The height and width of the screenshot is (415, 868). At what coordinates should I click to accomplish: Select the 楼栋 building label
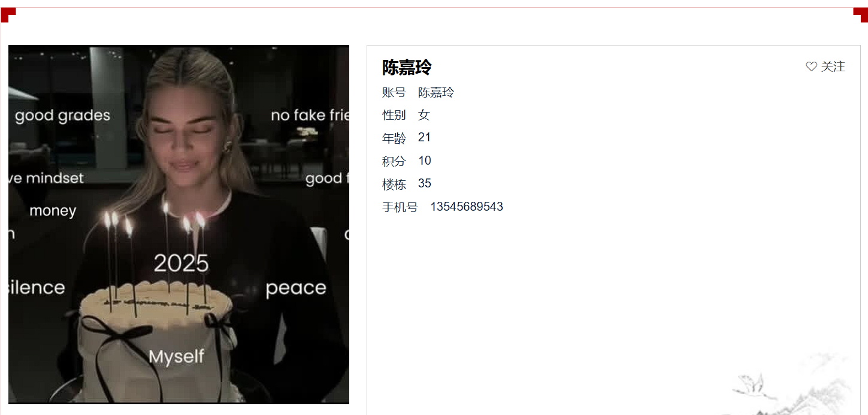pos(394,184)
